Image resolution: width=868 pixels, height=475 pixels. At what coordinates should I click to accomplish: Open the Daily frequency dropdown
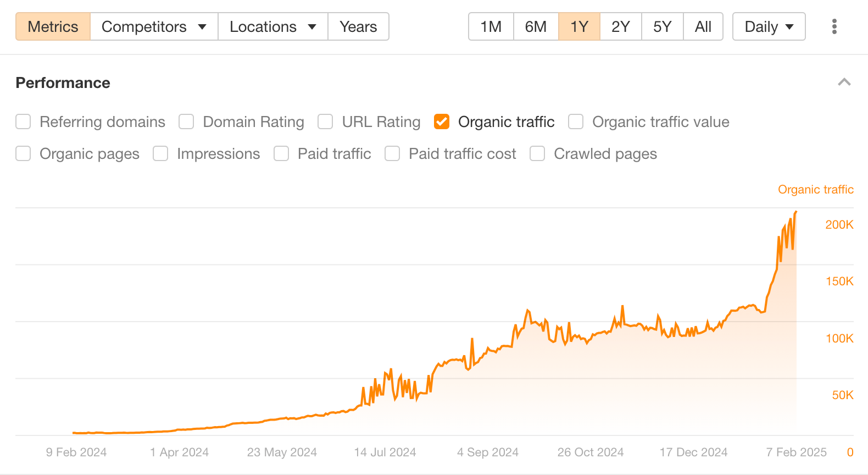[769, 26]
